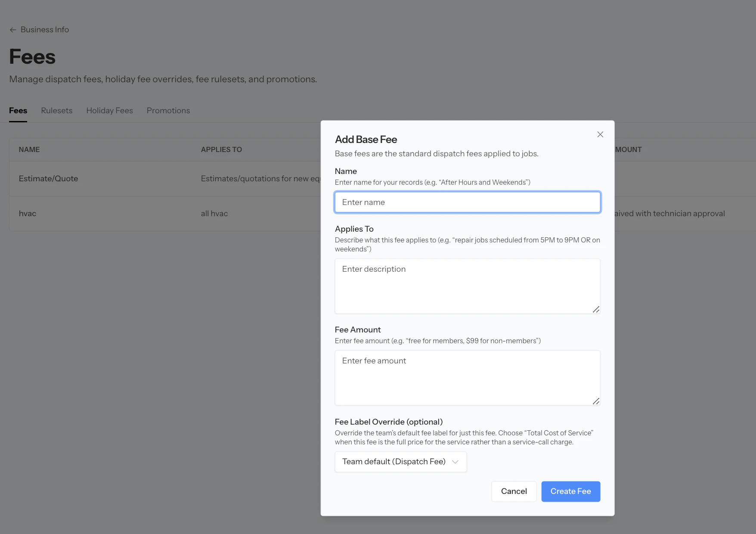Close the Add Base Fee dialog
Screen dimensions: 756x534
pyautogui.click(x=600, y=134)
